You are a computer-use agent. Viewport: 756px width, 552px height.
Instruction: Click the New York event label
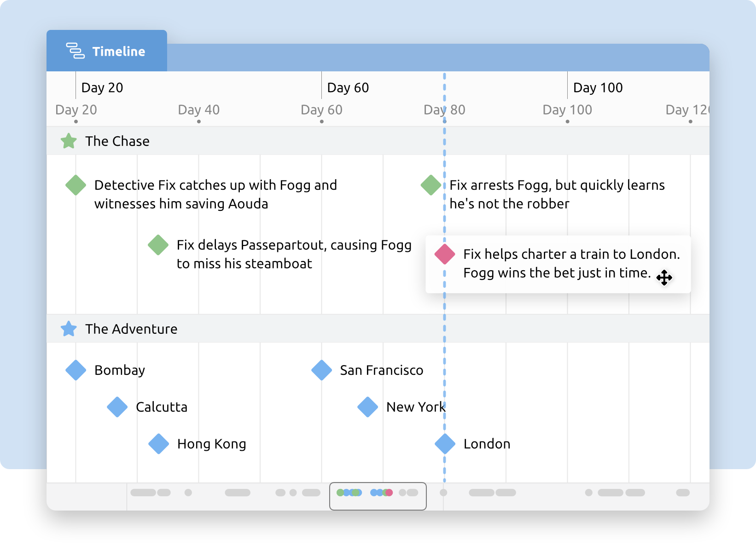415,407
